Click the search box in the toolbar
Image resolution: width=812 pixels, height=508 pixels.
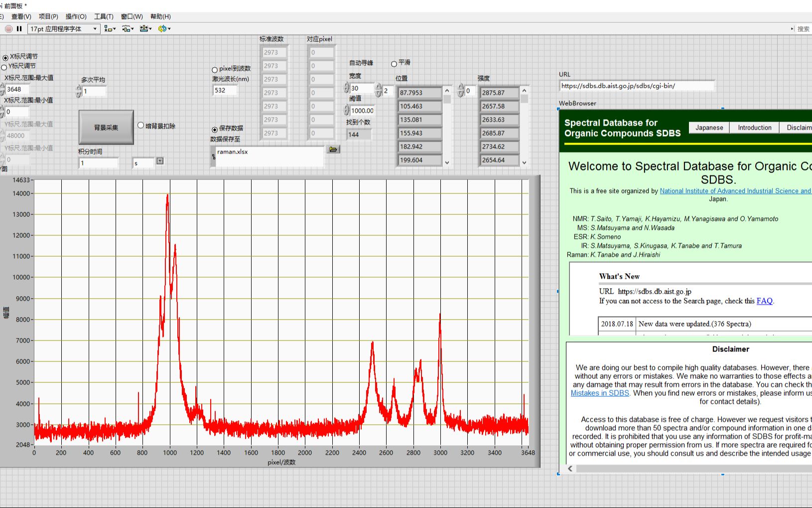803,29
